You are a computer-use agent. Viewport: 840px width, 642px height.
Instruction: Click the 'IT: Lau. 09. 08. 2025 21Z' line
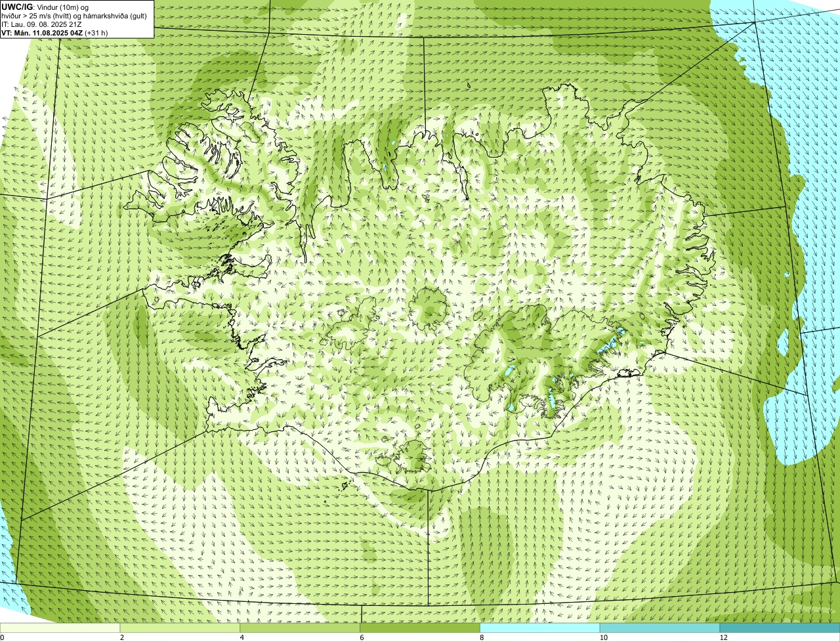pos(41,24)
